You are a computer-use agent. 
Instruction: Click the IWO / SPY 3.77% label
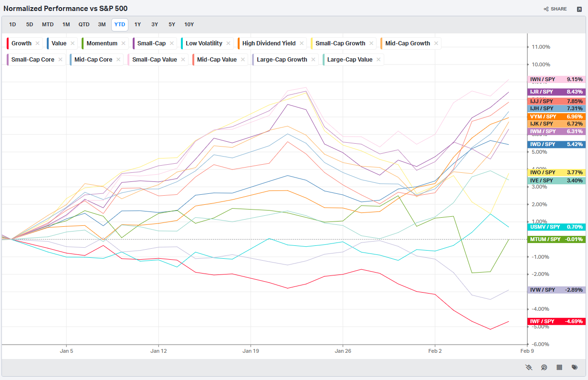point(556,173)
